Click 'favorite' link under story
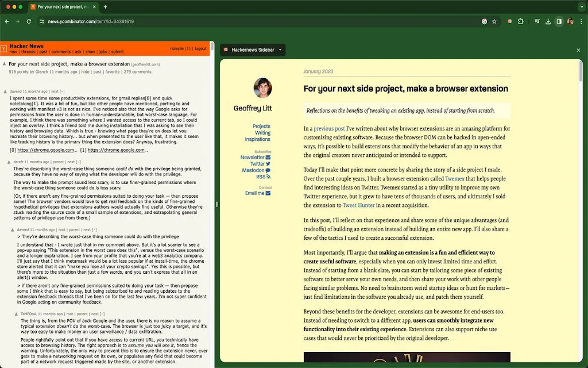Image resolution: width=588 pixels, height=368 pixels. (x=112, y=72)
